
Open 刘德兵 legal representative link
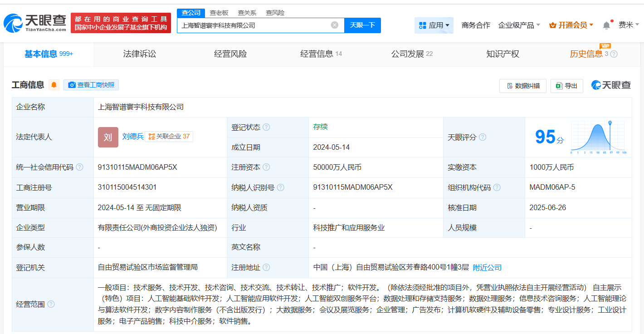pos(132,136)
